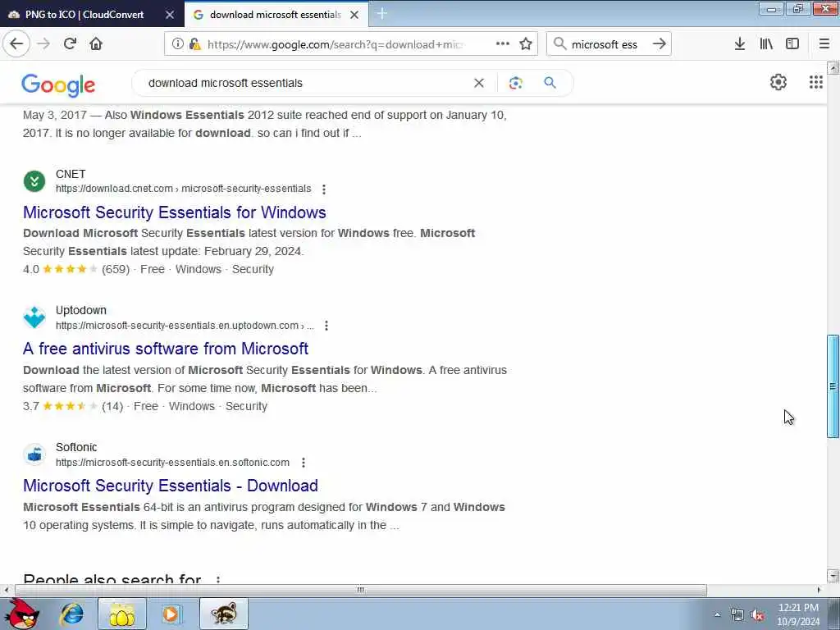Show site information icon in address bar
840x630 pixels.
pyautogui.click(x=177, y=44)
